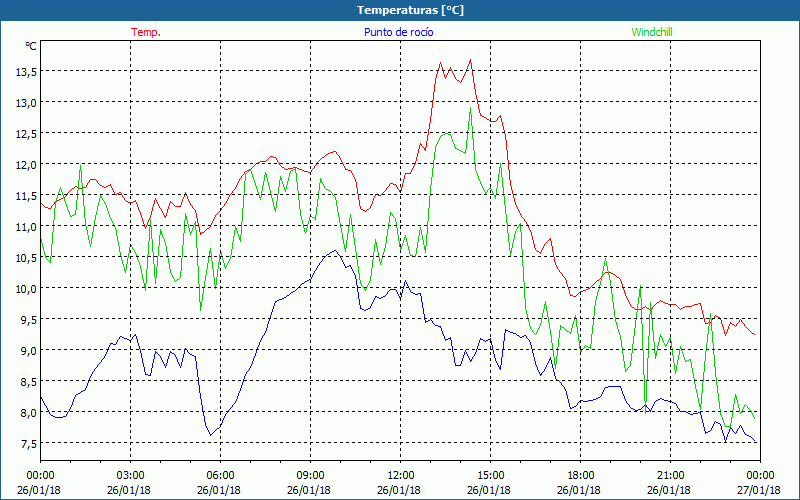Click the 9,0 y-axis value
The height and width of the screenshot is (500, 800).
[29, 352]
